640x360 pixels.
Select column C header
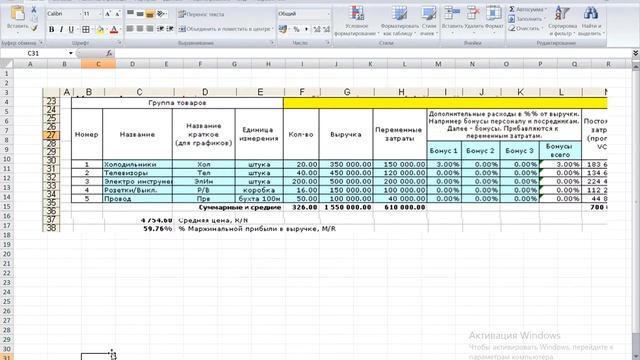(98, 64)
